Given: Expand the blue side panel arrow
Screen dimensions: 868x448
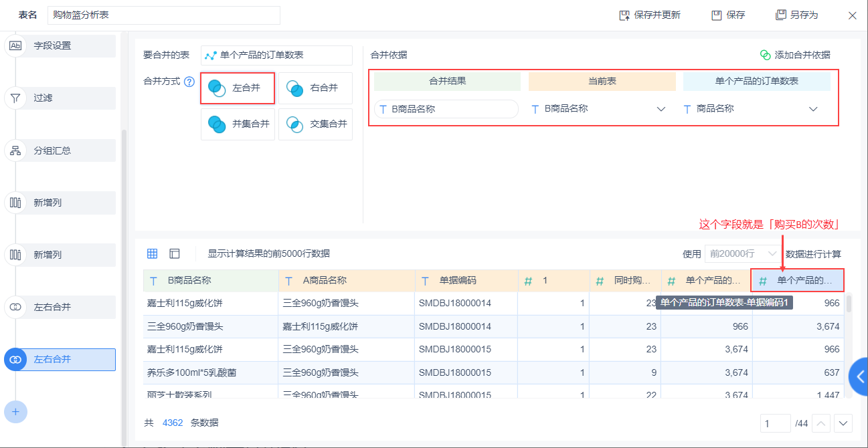Looking at the screenshot, I should pyautogui.click(x=859, y=377).
